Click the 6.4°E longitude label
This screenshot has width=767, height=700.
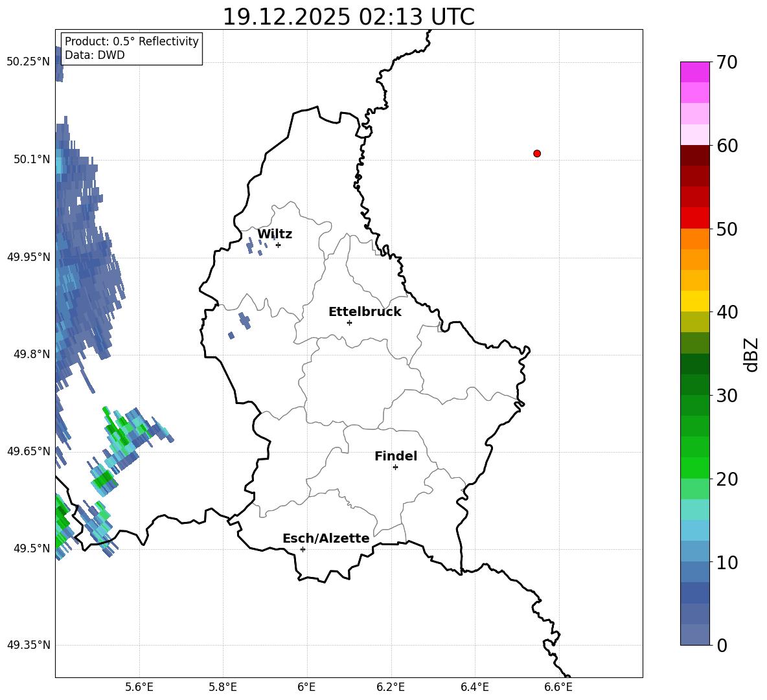tap(474, 687)
